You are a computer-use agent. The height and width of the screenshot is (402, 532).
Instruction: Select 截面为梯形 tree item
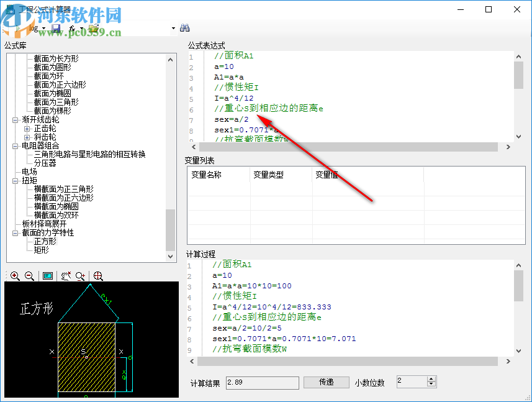pos(53,111)
